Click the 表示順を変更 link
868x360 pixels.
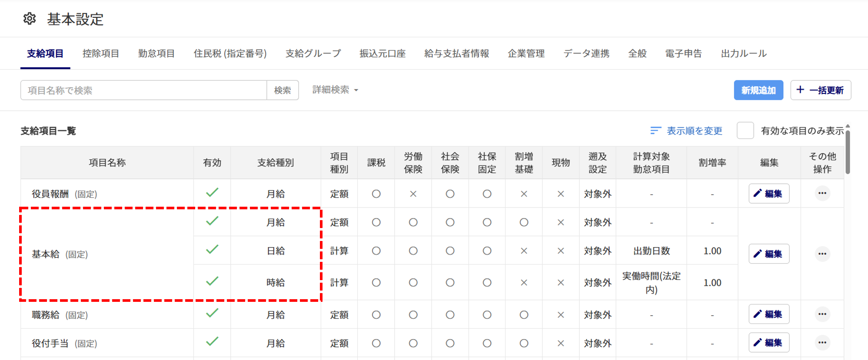point(694,131)
